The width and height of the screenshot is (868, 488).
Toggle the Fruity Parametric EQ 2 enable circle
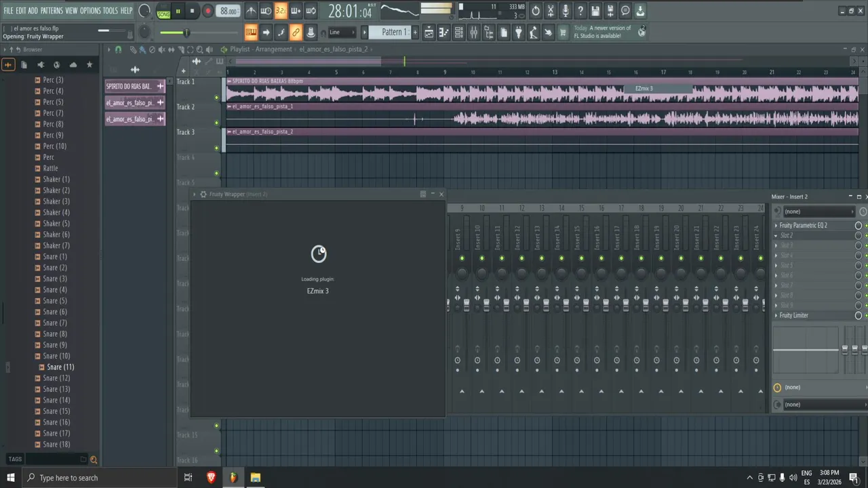tap(859, 226)
